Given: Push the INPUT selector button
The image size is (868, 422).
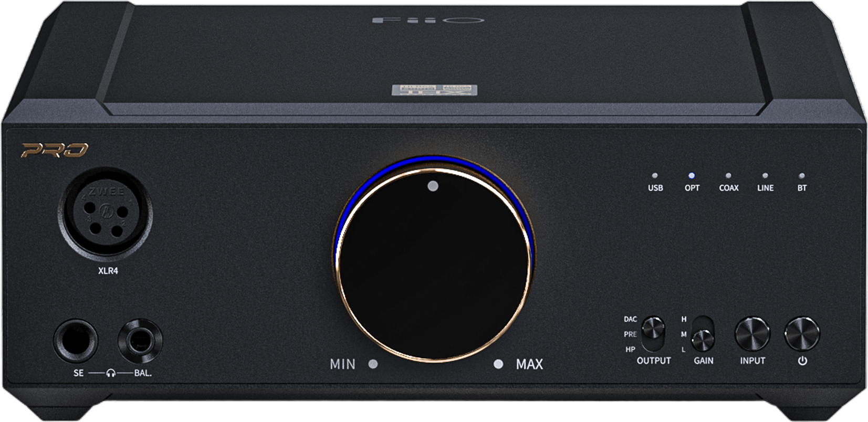Looking at the screenshot, I should (x=752, y=334).
